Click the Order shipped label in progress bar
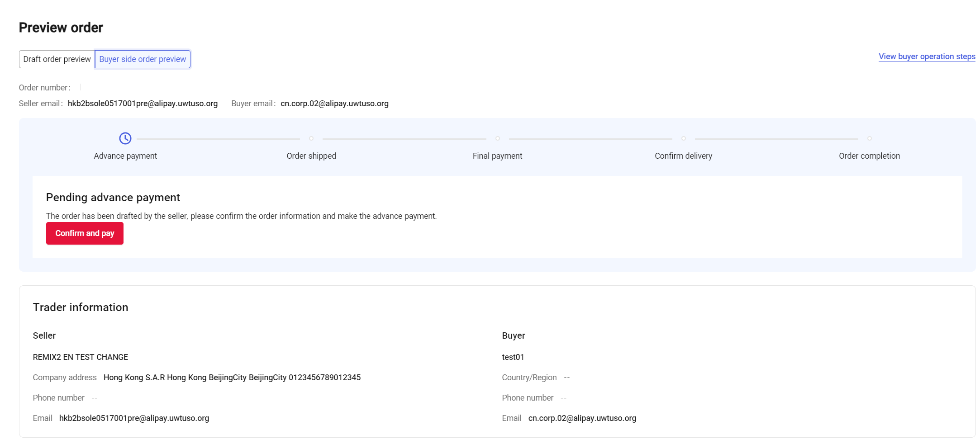Viewport: 980px width, 444px height. (x=311, y=156)
